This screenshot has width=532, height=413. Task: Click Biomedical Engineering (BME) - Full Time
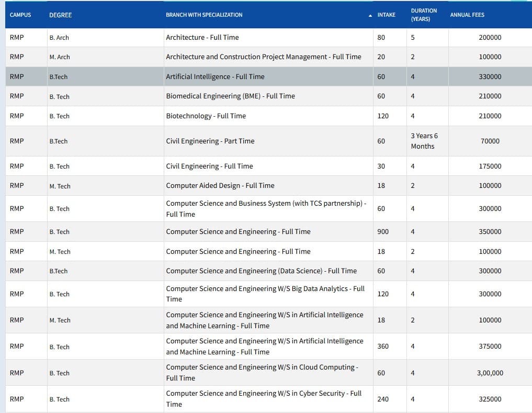click(230, 96)
